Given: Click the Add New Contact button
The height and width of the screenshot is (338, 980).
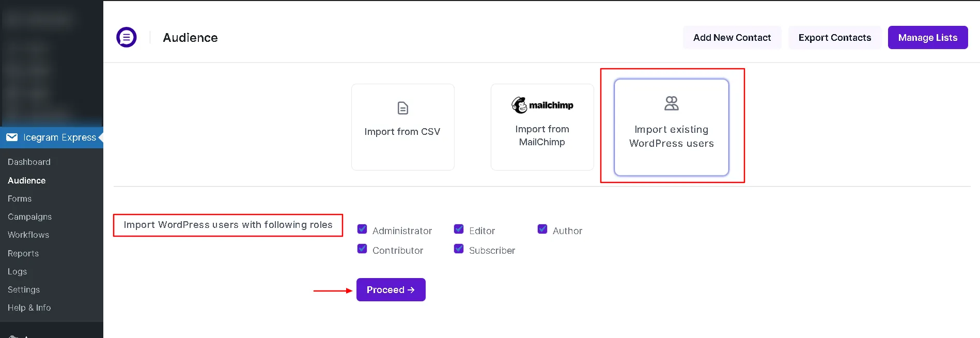Looking at the screenshot, I should (x=732, y=37).
